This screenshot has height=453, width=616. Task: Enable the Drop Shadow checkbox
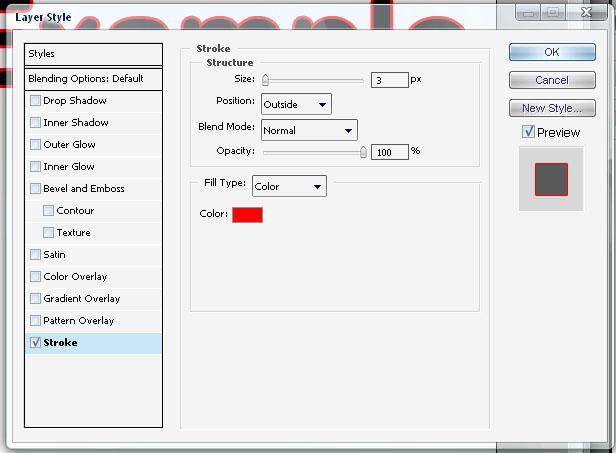click(x=35, y=101)
